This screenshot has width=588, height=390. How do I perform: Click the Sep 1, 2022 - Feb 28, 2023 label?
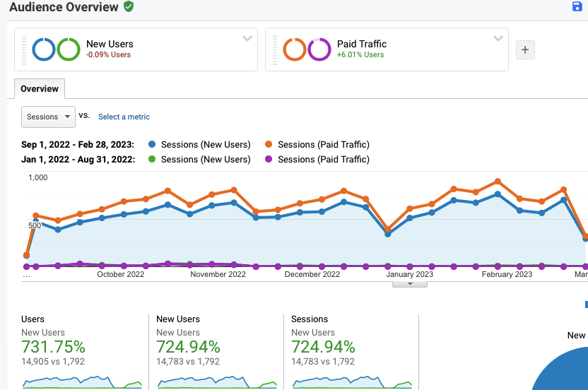click(78, 145)
